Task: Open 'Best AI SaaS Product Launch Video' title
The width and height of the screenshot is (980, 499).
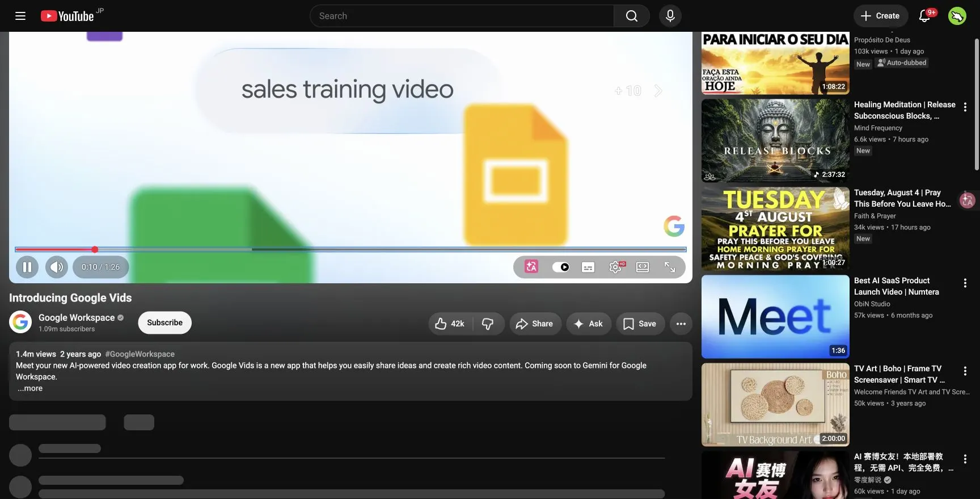Action: pyautogui.click(x=896, y=286)
